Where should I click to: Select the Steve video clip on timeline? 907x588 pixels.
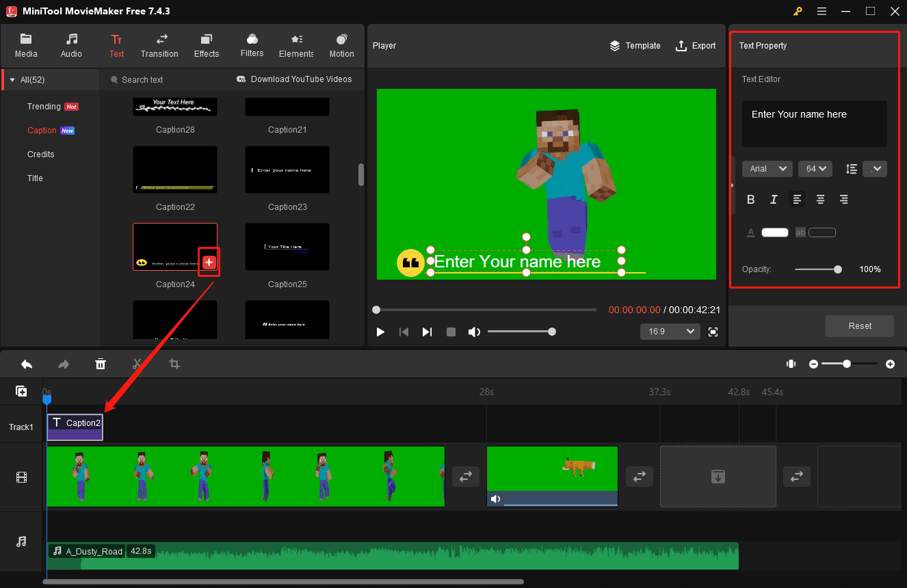(246, 477)
